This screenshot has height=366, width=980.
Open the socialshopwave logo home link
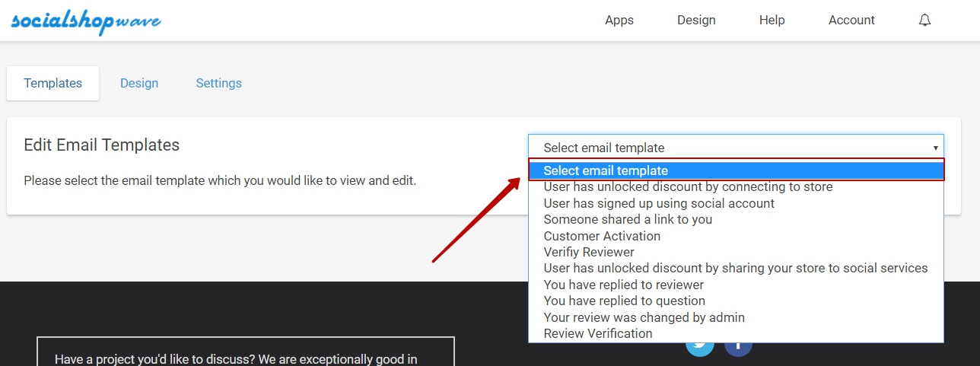pos(85,21)
